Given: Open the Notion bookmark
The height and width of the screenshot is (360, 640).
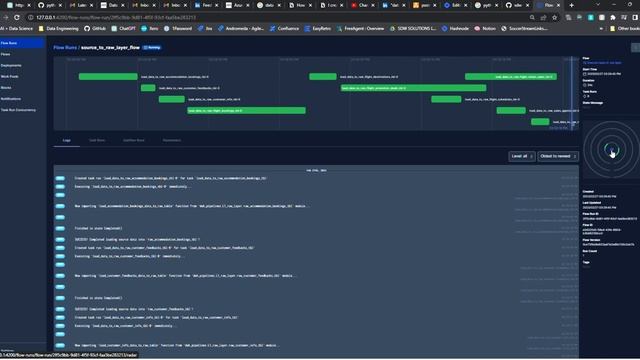Looking at the screenshot, I should (x=485, y=29).
